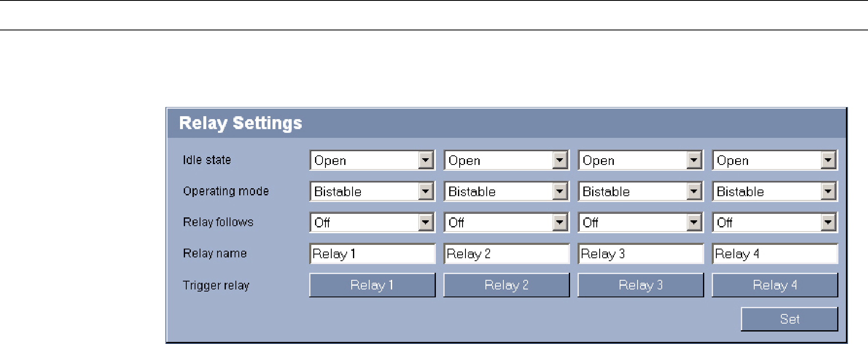Image resolution: width=868 pixels, height=344 pixels.
Task: Click the Operating mode label
Action: point(226,191)
